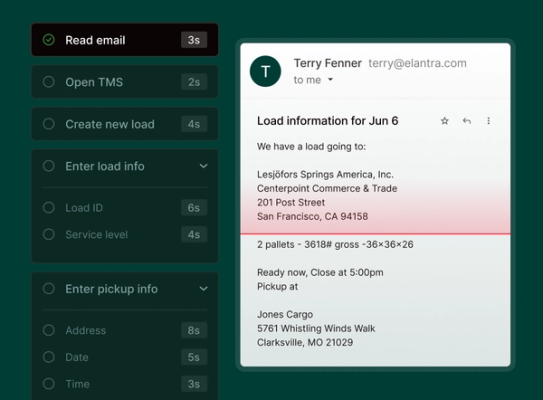Click the 6s badge beside Load ID
This screenshot has width=543, height=400.
pos(194,208)
